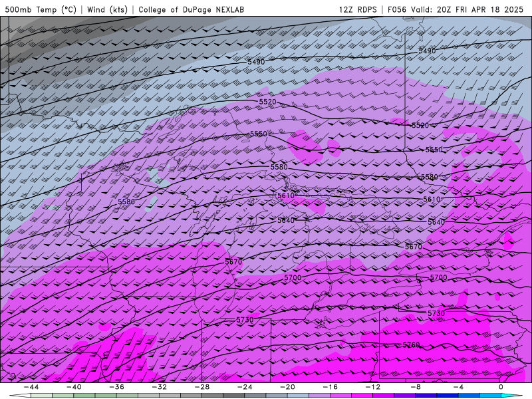Click the -8 colorbar tick label
532x399 pixels.
coord(416,387)
